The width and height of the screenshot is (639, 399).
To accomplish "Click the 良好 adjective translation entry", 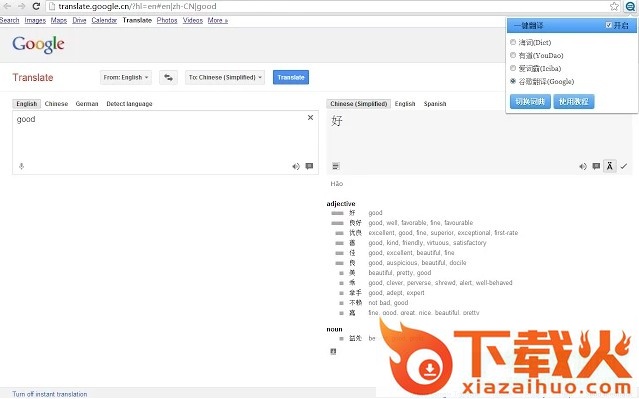I will coord(355,223).
